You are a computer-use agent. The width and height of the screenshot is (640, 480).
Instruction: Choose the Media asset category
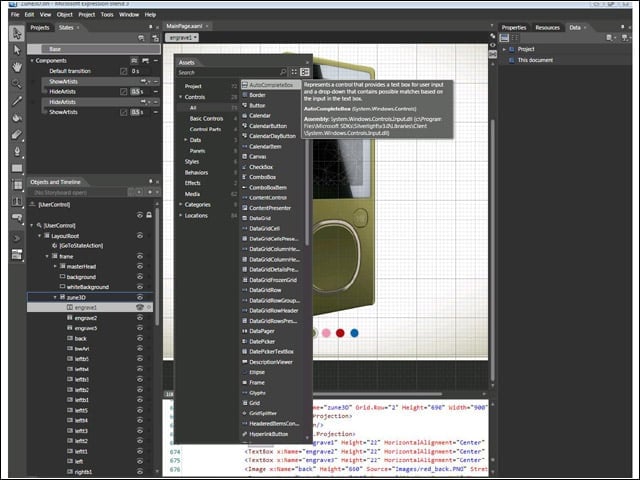click(192, 194)
